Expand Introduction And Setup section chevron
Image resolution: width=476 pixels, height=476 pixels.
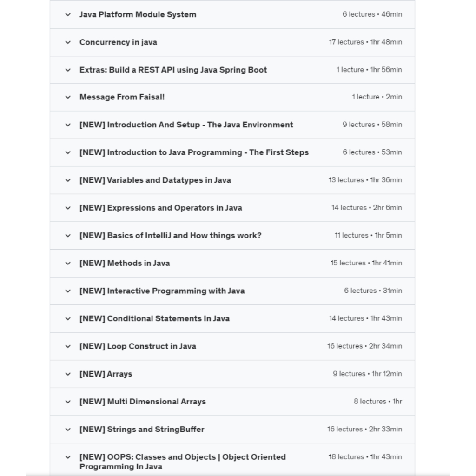coord(68,125)
